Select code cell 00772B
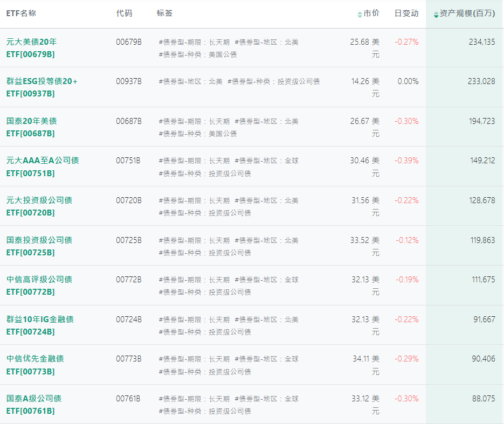 pyautogui.click(x=129, y=280)
